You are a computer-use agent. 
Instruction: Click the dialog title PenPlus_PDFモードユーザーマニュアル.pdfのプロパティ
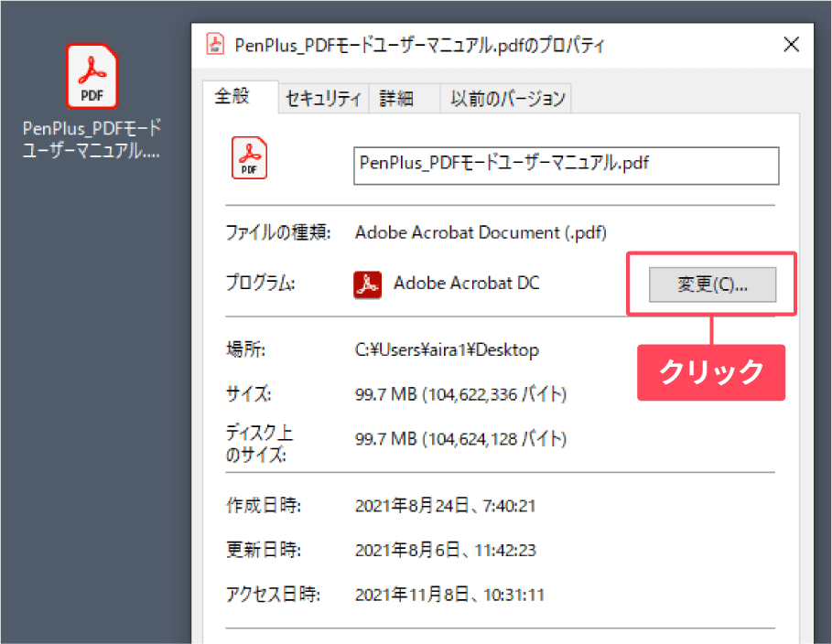pos(419,46)
